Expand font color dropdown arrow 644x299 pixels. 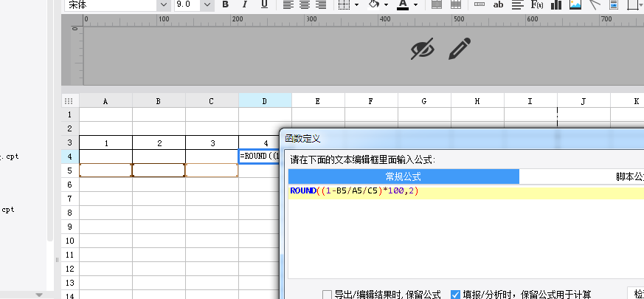click(415, 4)
